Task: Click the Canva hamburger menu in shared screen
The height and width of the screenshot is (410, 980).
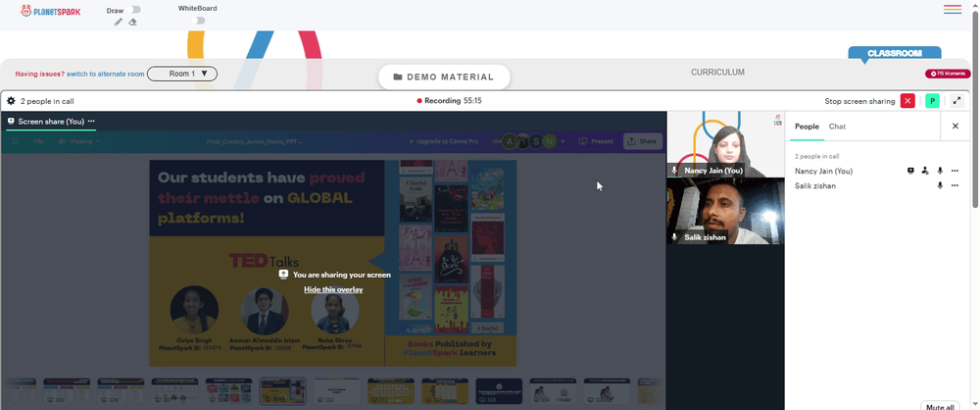Action: tap(15, 141)
